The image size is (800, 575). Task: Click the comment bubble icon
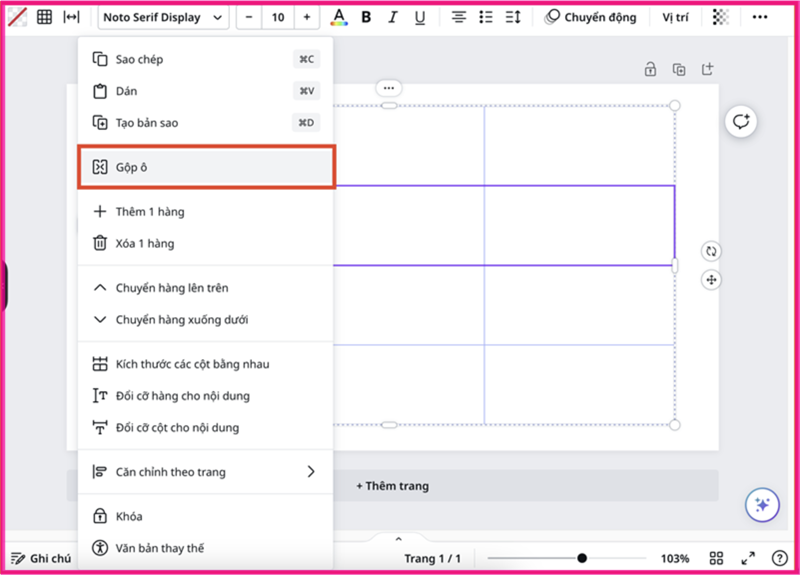coord(741,122)
